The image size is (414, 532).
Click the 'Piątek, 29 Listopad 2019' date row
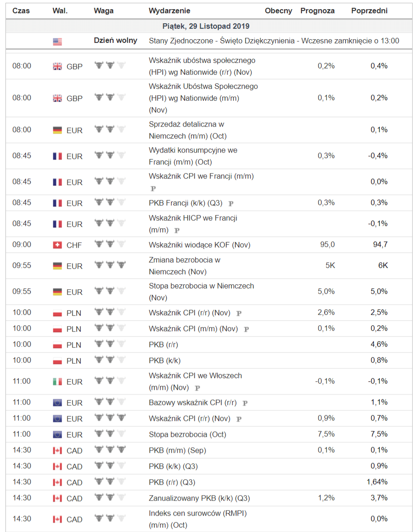[x=206, y=26]
